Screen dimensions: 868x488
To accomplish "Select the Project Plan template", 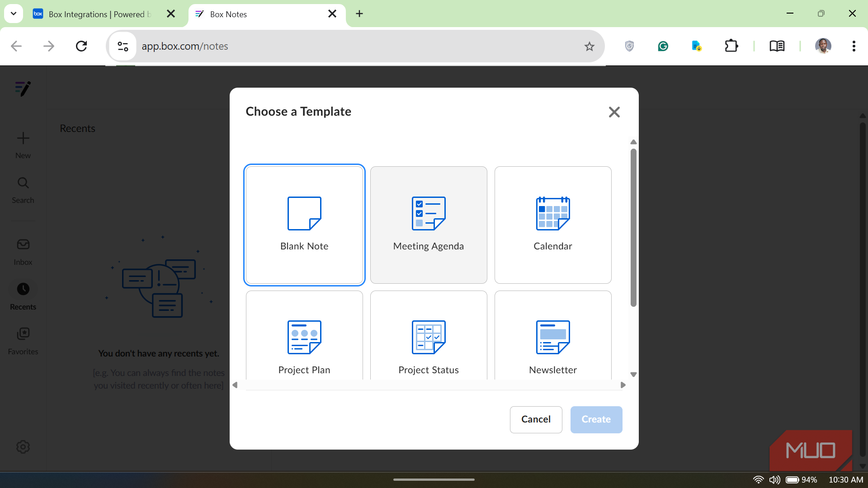I will tap(304, 335).
